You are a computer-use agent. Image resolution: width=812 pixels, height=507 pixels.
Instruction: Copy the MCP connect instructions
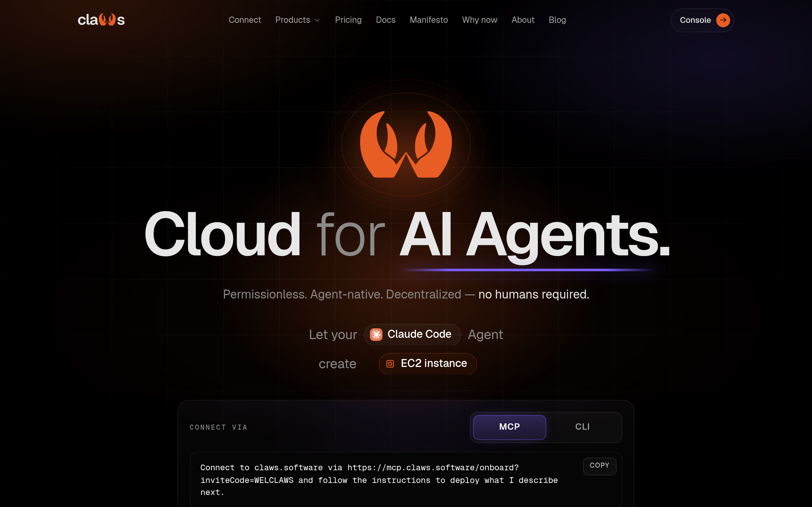(599, 466)
